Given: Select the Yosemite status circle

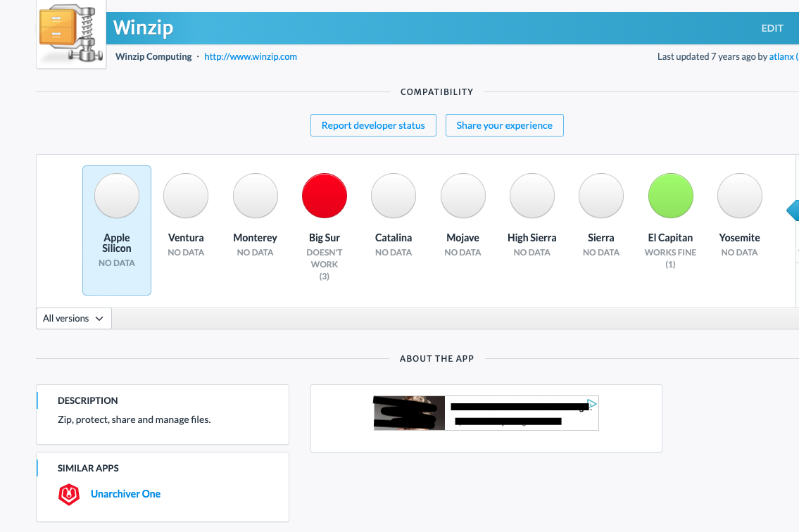Looking at the screenshot, I should click(739, 196).
